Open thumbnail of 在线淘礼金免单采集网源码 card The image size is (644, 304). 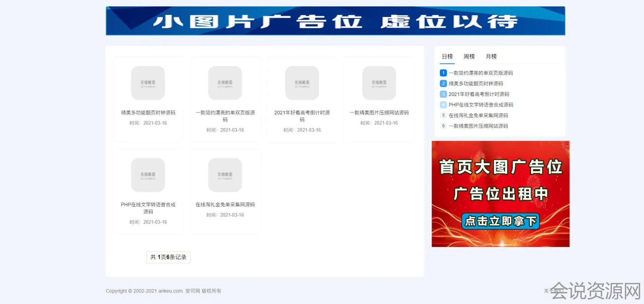coord(225,175)
